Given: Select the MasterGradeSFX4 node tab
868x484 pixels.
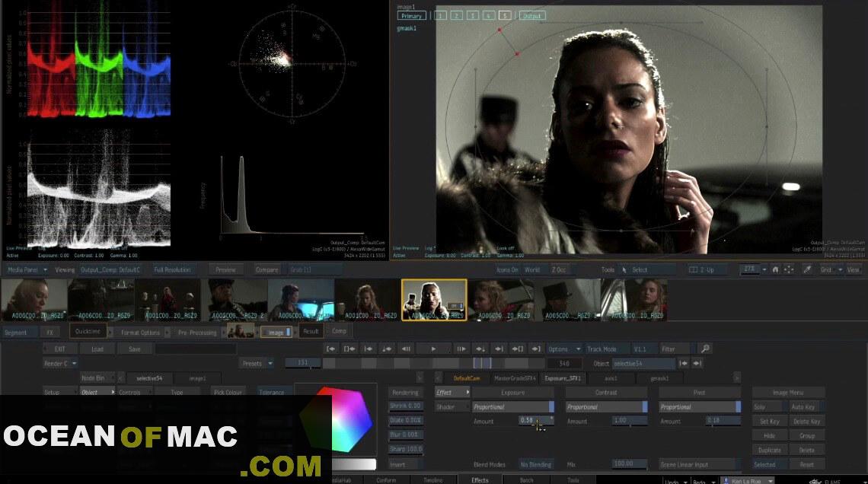Looking at the screenshot, I should click(515, 378).
